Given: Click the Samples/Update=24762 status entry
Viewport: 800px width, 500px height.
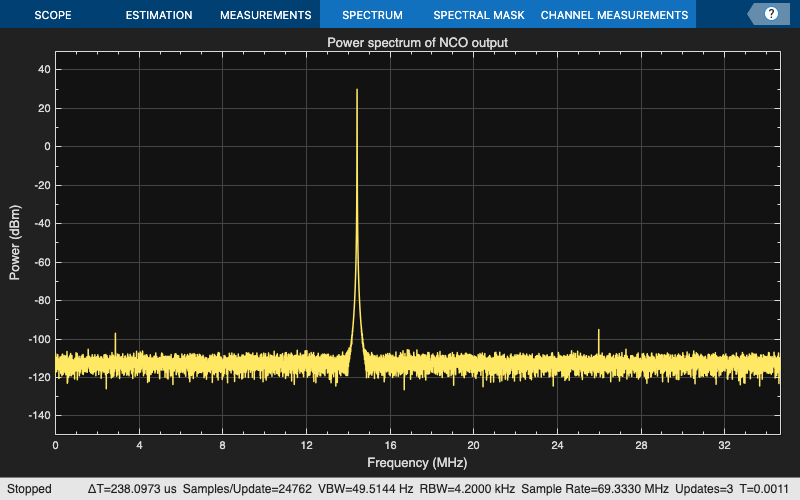Looking at the screenshot, I should [x=247, y=489].
